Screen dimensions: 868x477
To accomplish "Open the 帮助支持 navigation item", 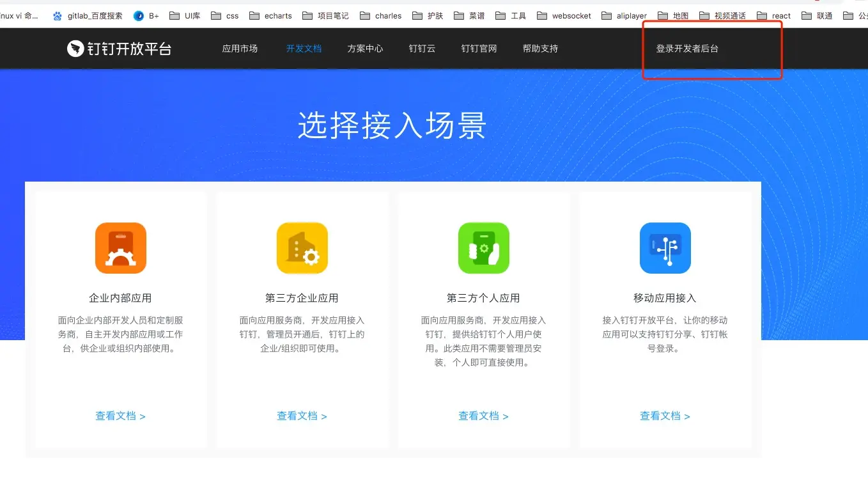I will (540, 49).
